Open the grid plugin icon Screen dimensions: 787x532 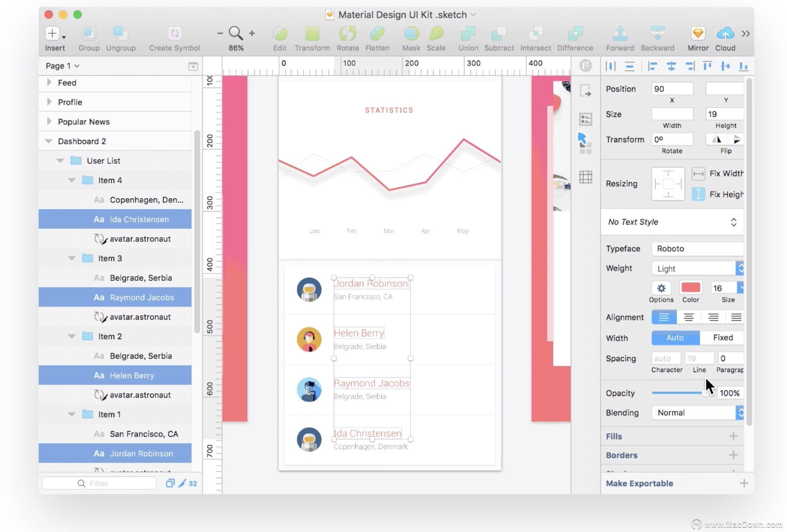click(x=585, y=177)
